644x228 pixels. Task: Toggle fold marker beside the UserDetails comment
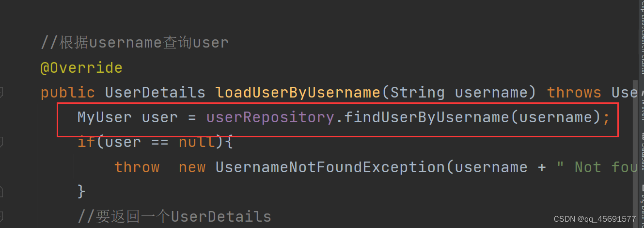[1, 216]
